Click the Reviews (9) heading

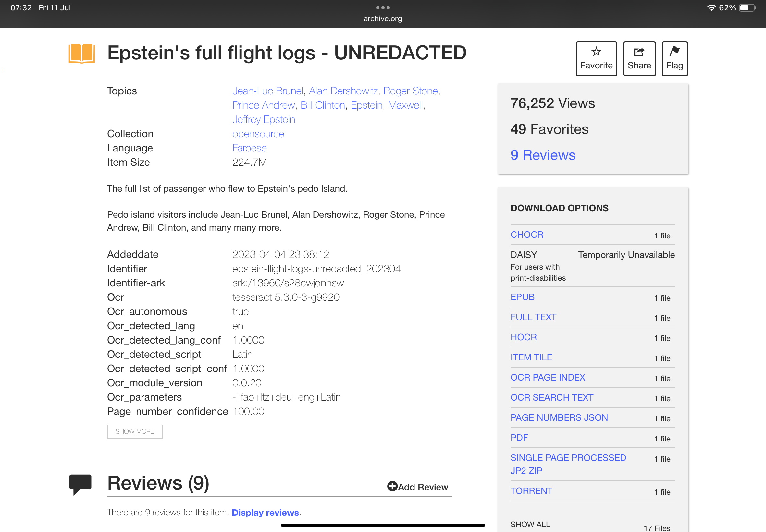[x=158, y=483]
